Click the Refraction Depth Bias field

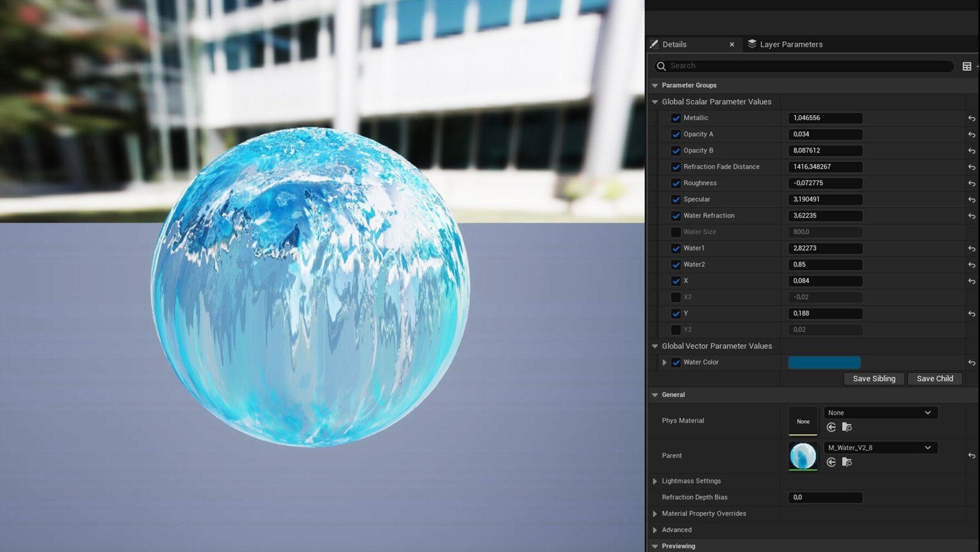click(x=825, y=497)
